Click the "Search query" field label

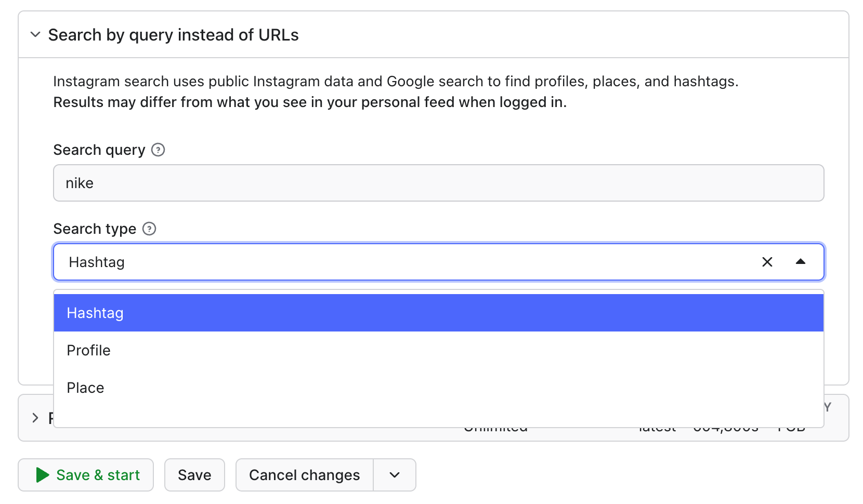(x=99, y=150)
